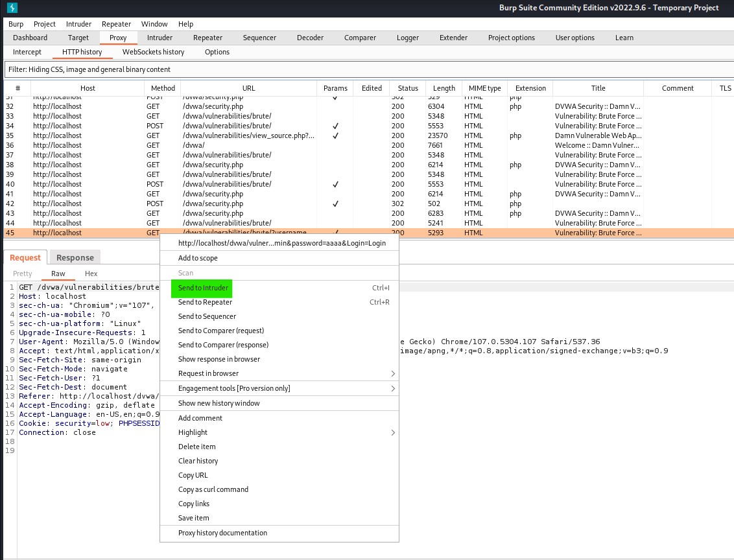This screenshot has height=560, width=734.
Task: Click Params checkmark in row 40
Action: [335, 184]
